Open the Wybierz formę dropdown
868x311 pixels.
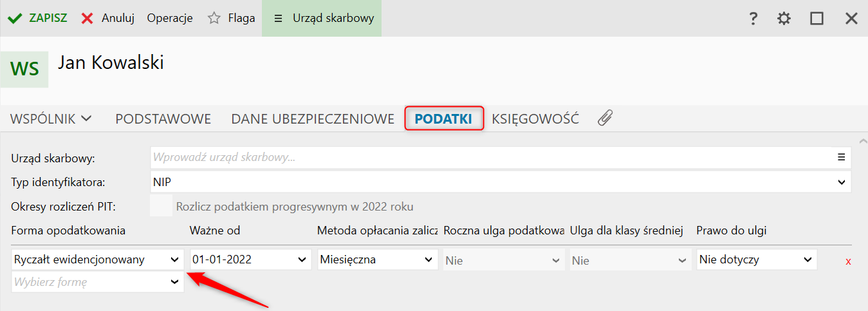pos(98,281)
